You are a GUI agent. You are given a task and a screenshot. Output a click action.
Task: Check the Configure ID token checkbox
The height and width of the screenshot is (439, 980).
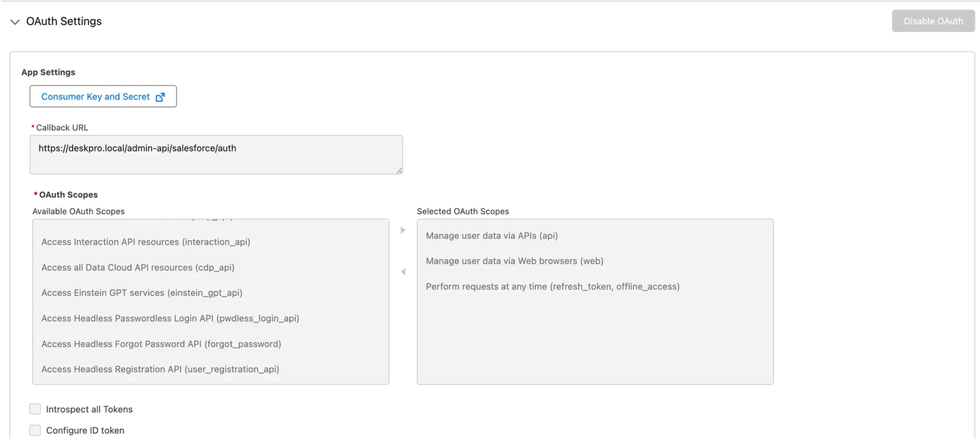point(35,430)
